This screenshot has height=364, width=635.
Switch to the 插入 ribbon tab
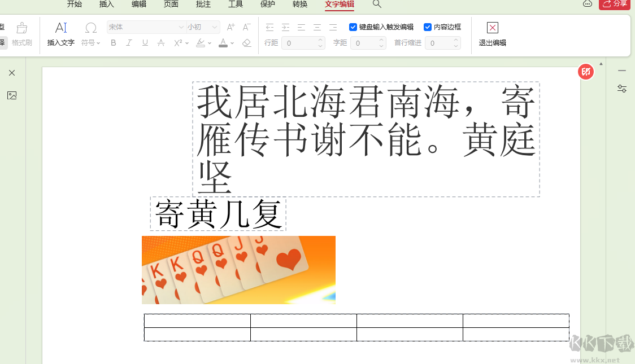106,5
